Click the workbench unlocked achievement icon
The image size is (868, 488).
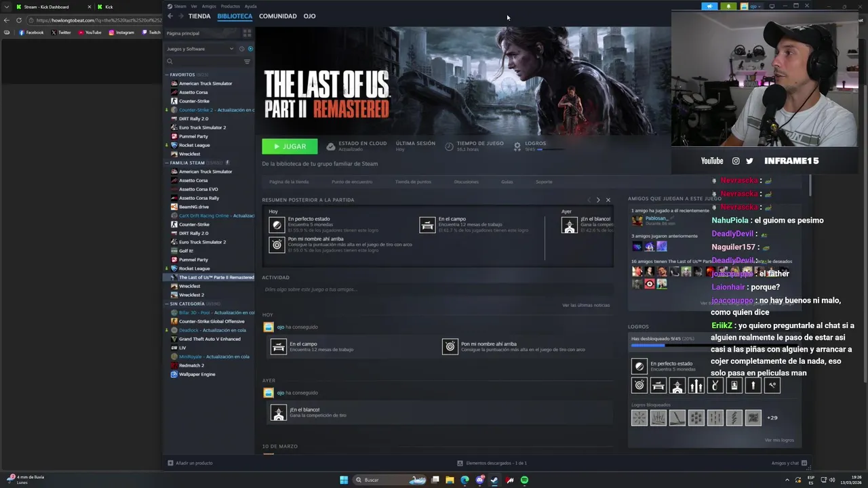[658, 386]
